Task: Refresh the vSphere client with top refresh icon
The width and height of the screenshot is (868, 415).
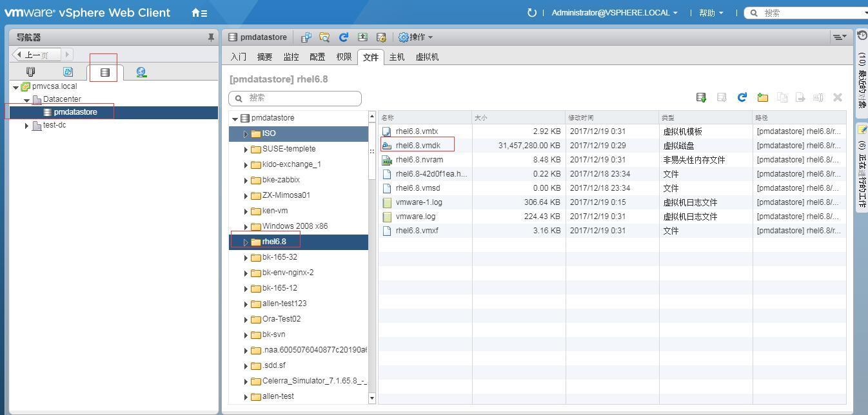Action: [531, 13]
